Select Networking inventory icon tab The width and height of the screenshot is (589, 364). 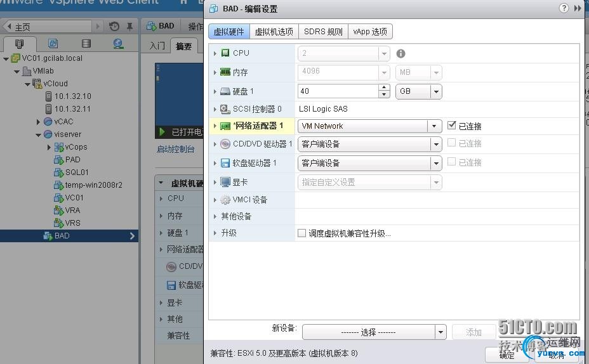(118, 44)
